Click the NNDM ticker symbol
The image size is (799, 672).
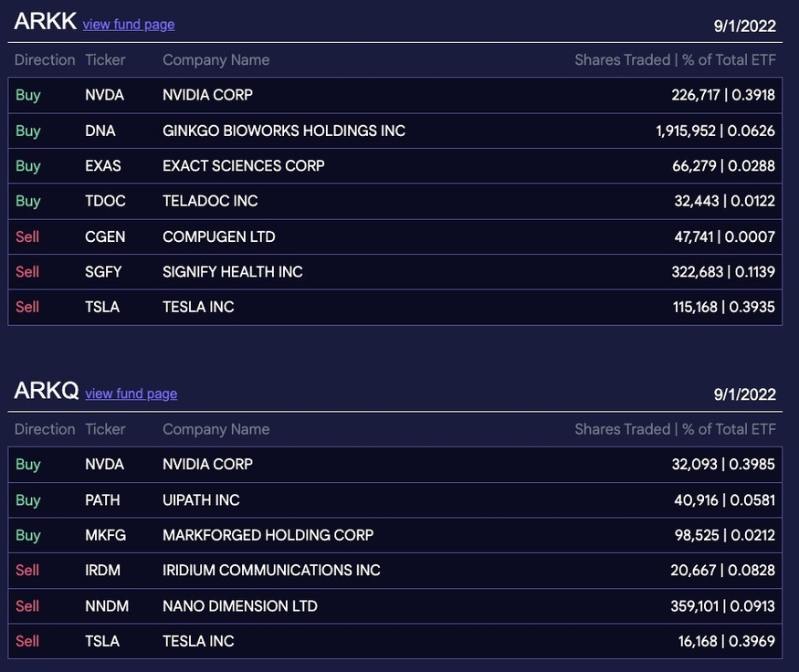point(107,606)
